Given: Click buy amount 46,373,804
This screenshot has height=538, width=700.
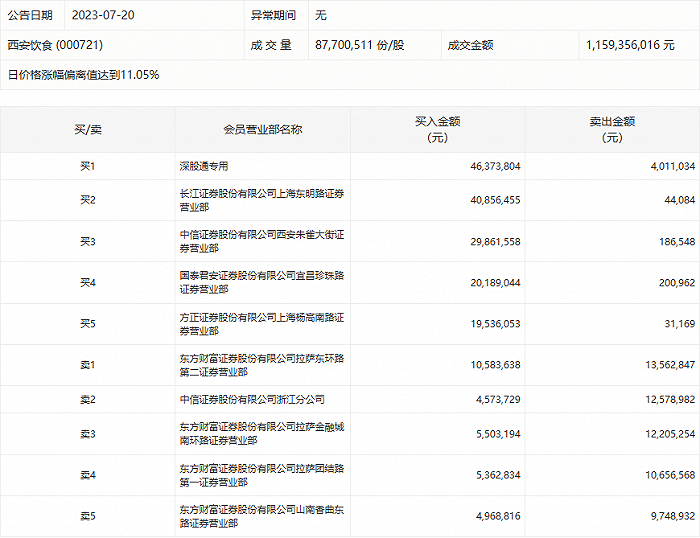Looking at the screenshot, I should [495, 167].
